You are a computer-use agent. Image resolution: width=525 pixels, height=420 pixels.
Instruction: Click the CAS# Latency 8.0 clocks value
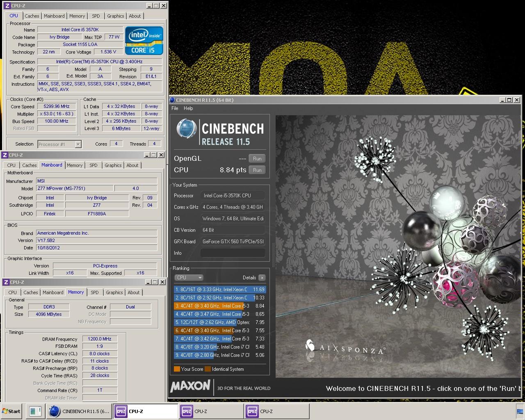100,354
